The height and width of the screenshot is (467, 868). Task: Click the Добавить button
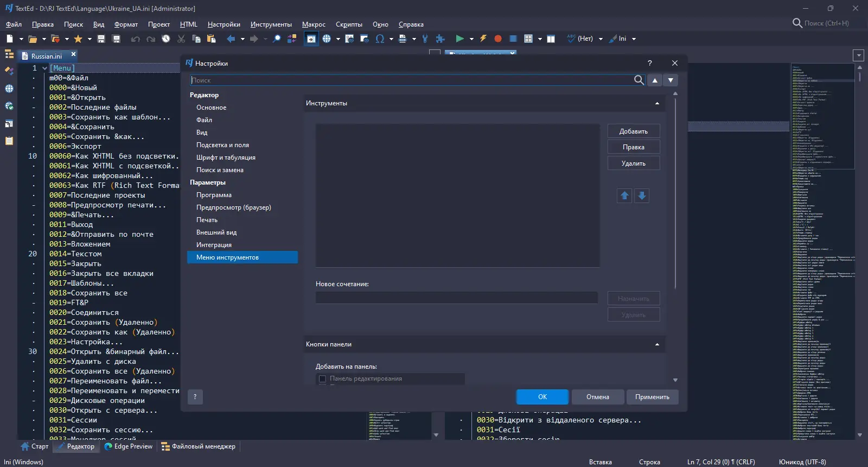634,131
